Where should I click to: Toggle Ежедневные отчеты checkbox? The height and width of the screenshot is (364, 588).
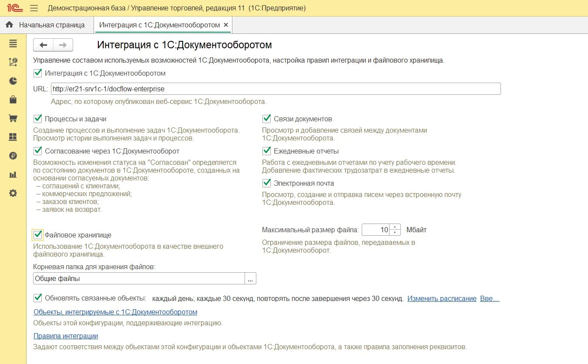[267, 151]
